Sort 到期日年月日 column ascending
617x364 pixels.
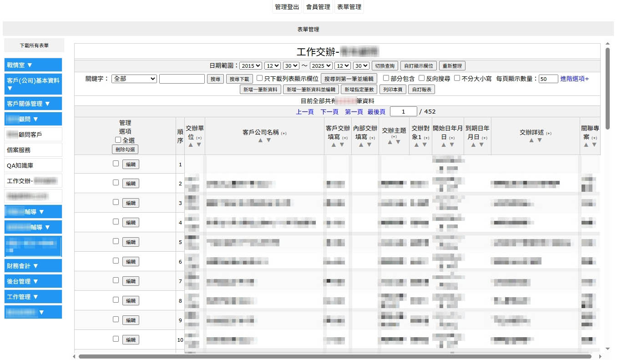(473, 145)
